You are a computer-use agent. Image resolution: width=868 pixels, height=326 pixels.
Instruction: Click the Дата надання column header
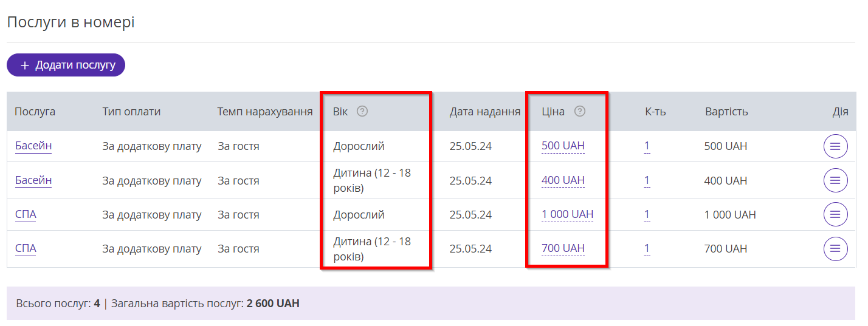click(x=485, y=112)
